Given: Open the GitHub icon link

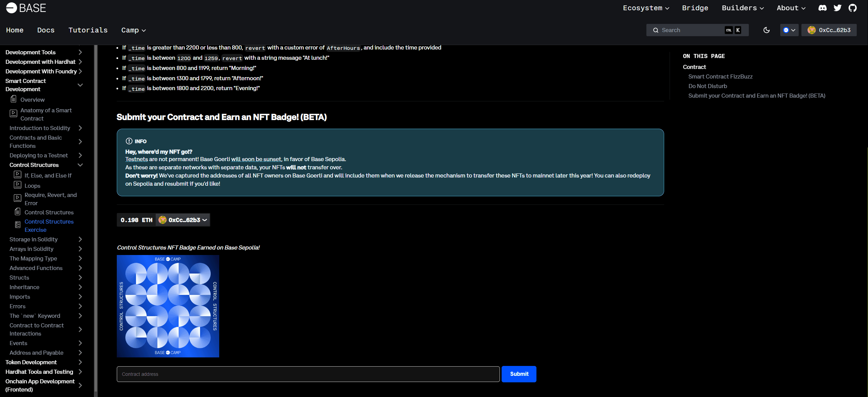Looking at the screenshot, I should tap(853, 8).
